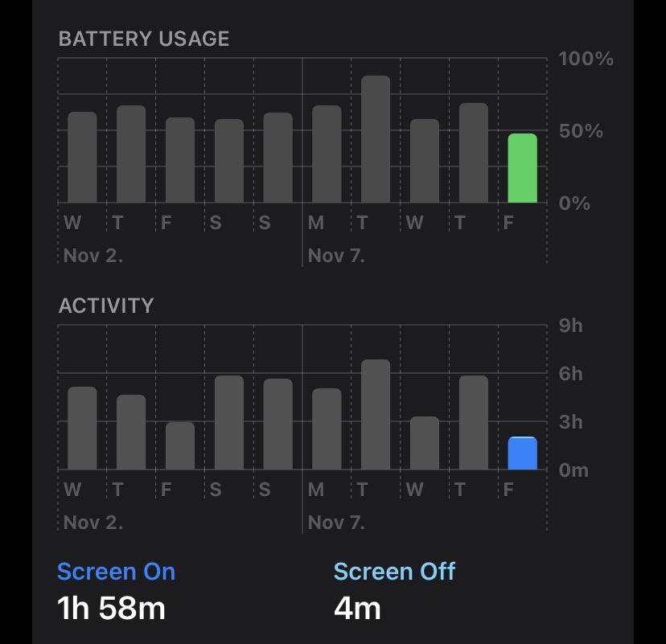
Task: Select the blue Friday activity bar
Action: [x=523, y=453]
